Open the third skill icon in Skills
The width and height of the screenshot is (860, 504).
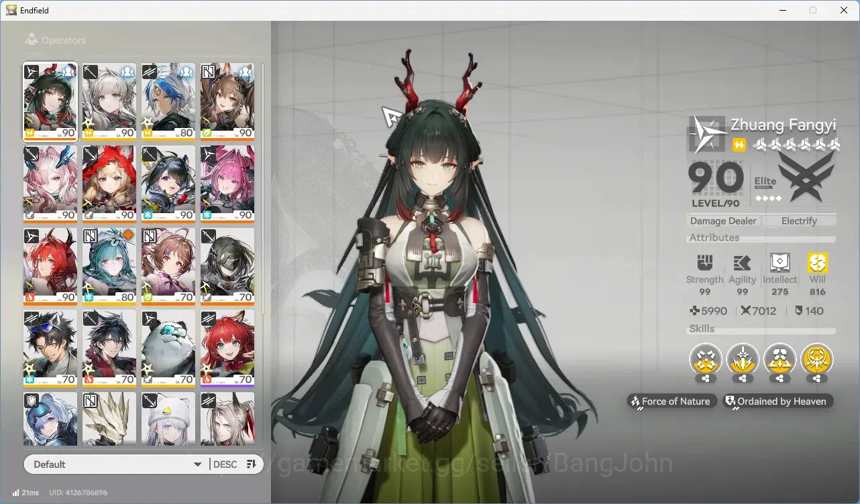(x=780, y=360)
